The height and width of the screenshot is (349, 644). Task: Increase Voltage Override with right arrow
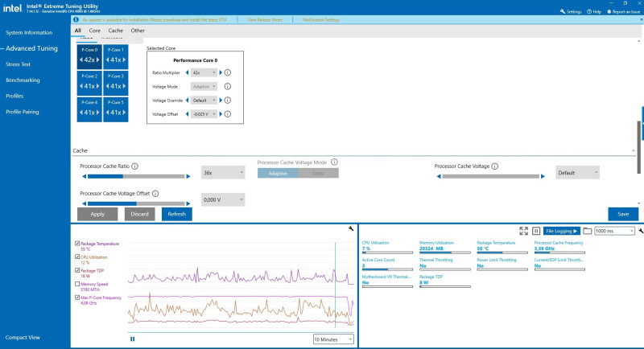221,100
